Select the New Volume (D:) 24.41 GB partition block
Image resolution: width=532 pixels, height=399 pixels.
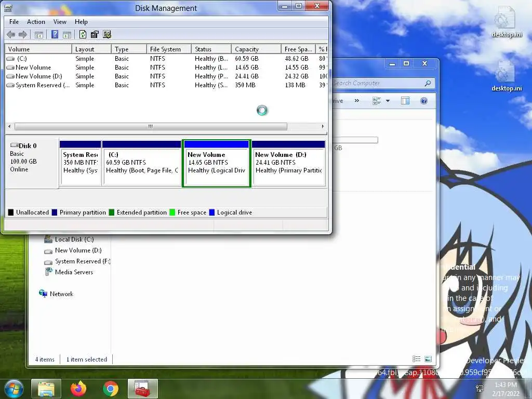click(289, 164)
